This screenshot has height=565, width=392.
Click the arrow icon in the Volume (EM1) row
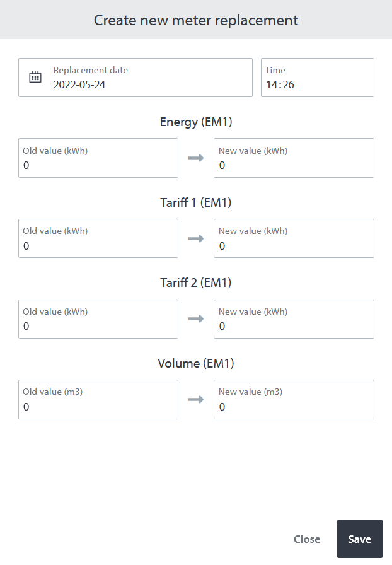coord(196,399)
